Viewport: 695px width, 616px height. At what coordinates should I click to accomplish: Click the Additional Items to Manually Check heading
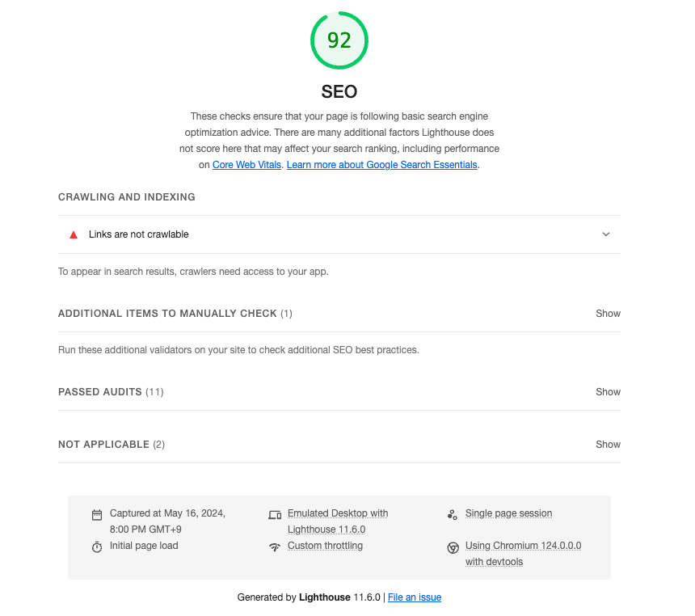[x=175, y=314]
